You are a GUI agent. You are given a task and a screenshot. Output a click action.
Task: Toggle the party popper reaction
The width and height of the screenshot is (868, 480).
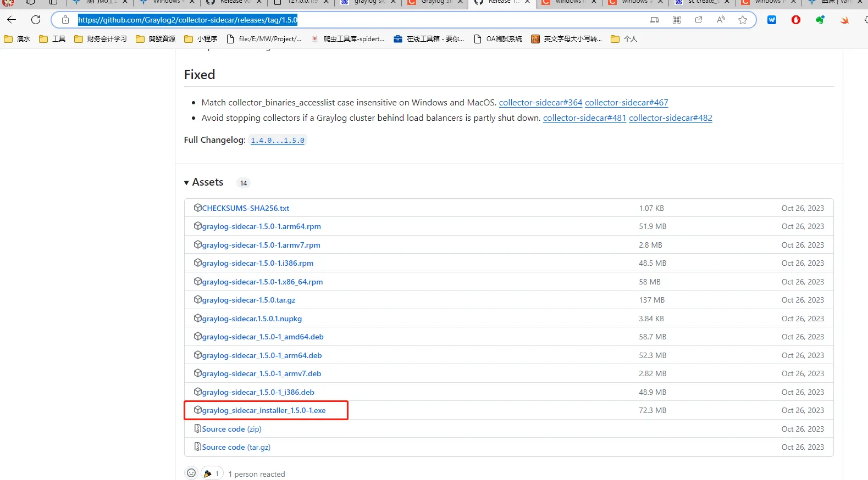(212, 473)
